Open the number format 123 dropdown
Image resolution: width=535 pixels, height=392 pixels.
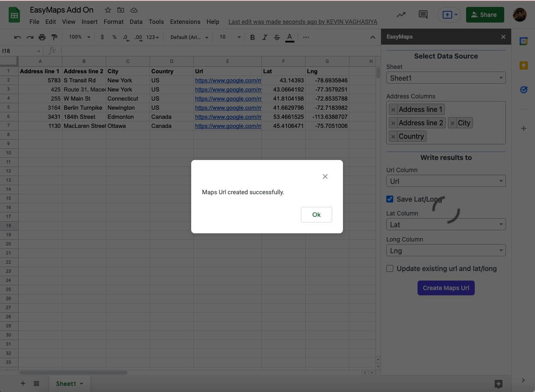click(x=152, y=37)
